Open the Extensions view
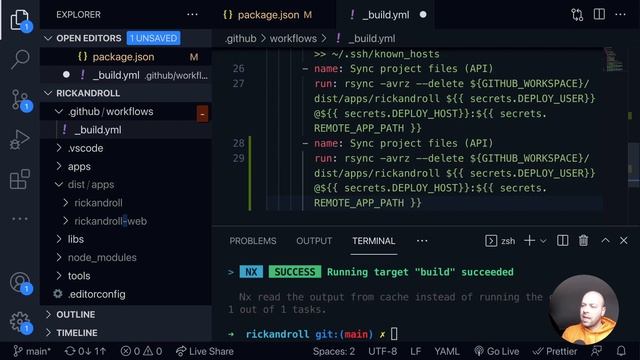 coord(20,179)
